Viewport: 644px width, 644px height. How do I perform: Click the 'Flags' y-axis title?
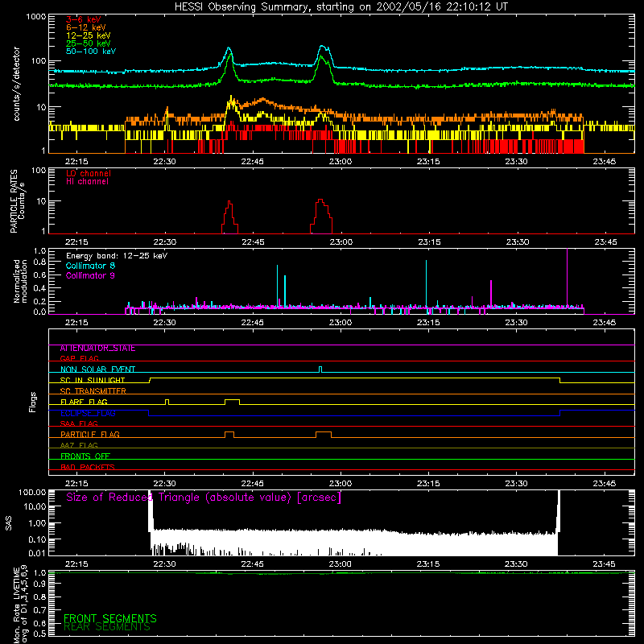tap(32, 402)
